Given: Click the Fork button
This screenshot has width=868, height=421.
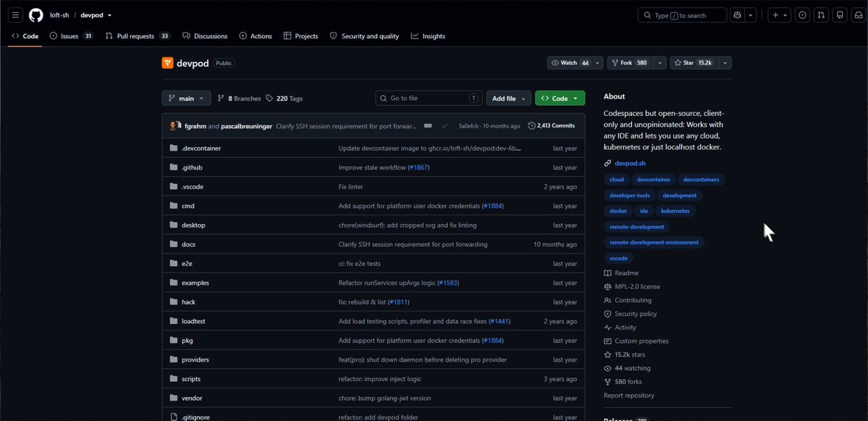Looking at the screenshot, I should click(x=631, y=63).
